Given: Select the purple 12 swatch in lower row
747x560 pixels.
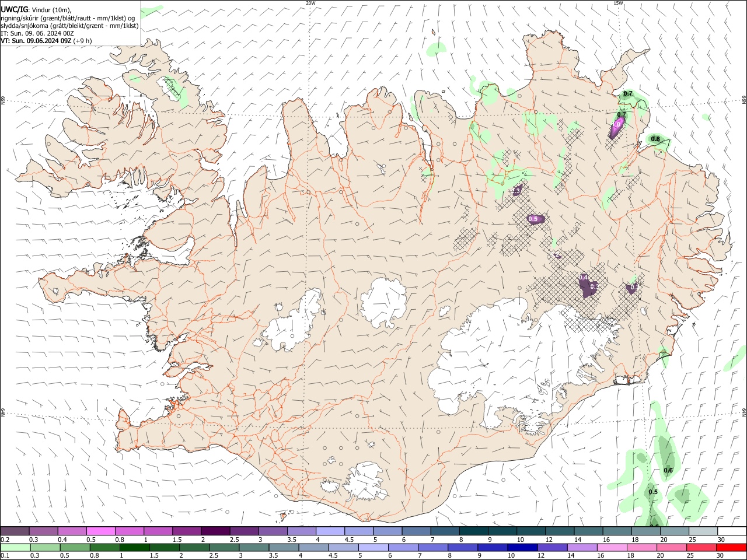Looking at the screenshot, I should click(552, 547).
